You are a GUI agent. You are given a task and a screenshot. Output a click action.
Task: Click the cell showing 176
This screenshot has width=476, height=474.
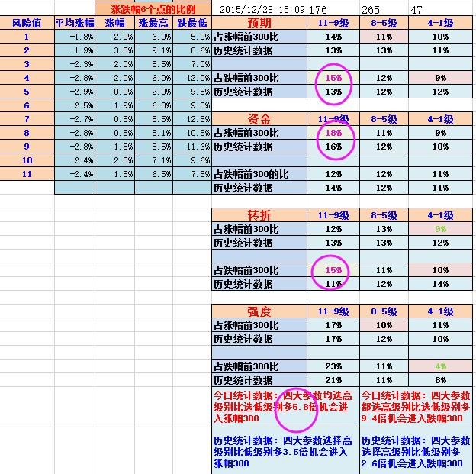(333, 10)
